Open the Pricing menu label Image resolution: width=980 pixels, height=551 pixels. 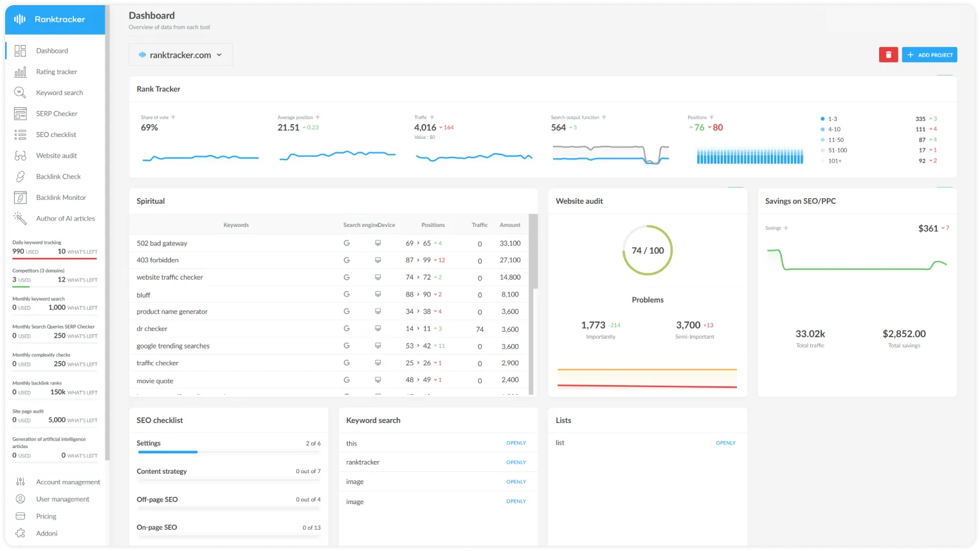click(46, 516)
